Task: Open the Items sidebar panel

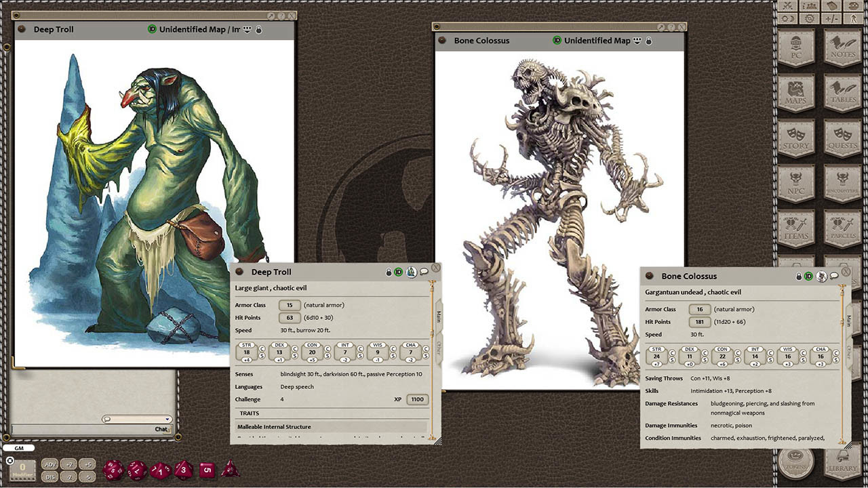Action: pos(796,228)
